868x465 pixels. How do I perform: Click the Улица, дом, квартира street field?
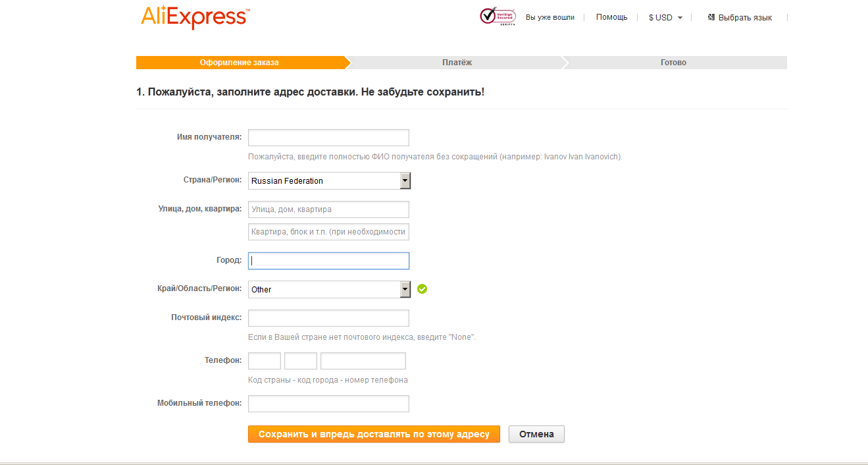pos(328,209)
